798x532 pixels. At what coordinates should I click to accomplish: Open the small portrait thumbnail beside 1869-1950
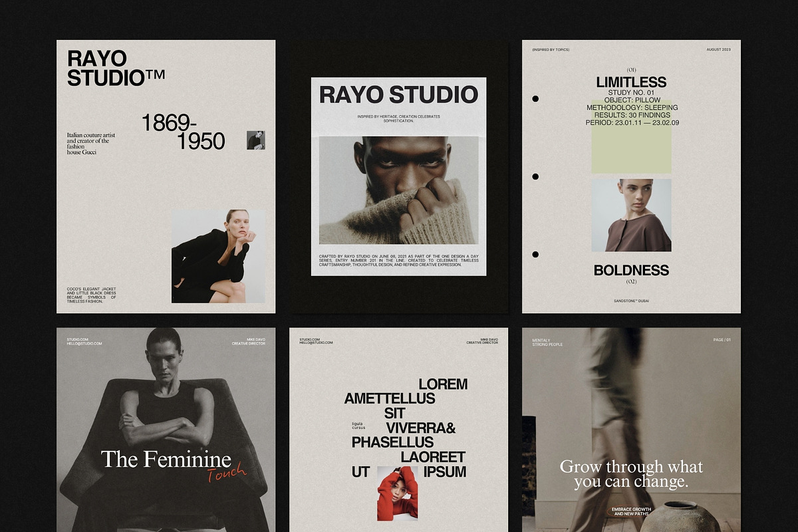(x=256, y=140)
